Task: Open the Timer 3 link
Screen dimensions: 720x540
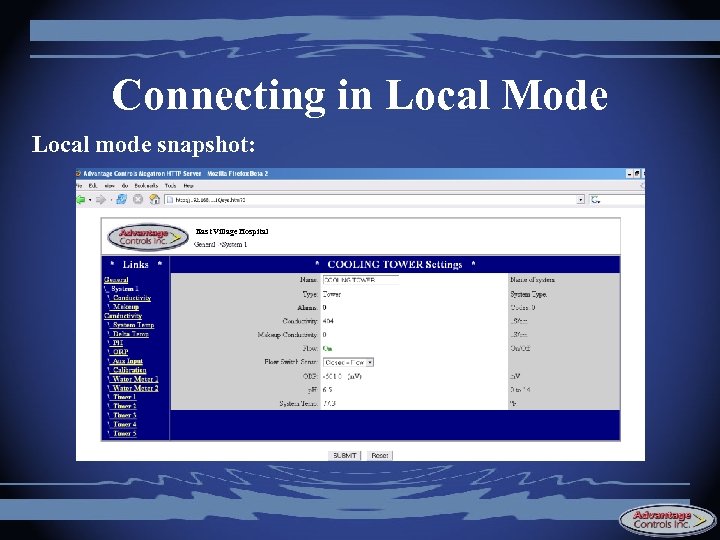Action: click(x=124, y=415)
